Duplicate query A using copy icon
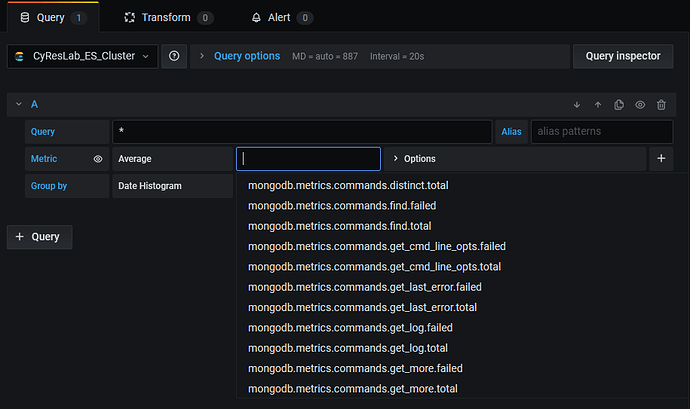 619,104
